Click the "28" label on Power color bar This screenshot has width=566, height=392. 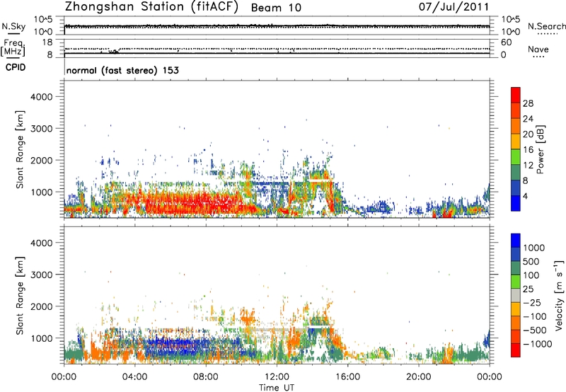coord(528,103)
